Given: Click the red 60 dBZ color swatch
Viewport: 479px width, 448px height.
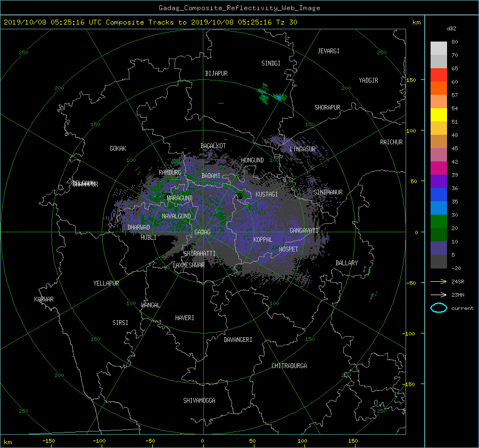Looking at the screenshot, I should 439,75.
